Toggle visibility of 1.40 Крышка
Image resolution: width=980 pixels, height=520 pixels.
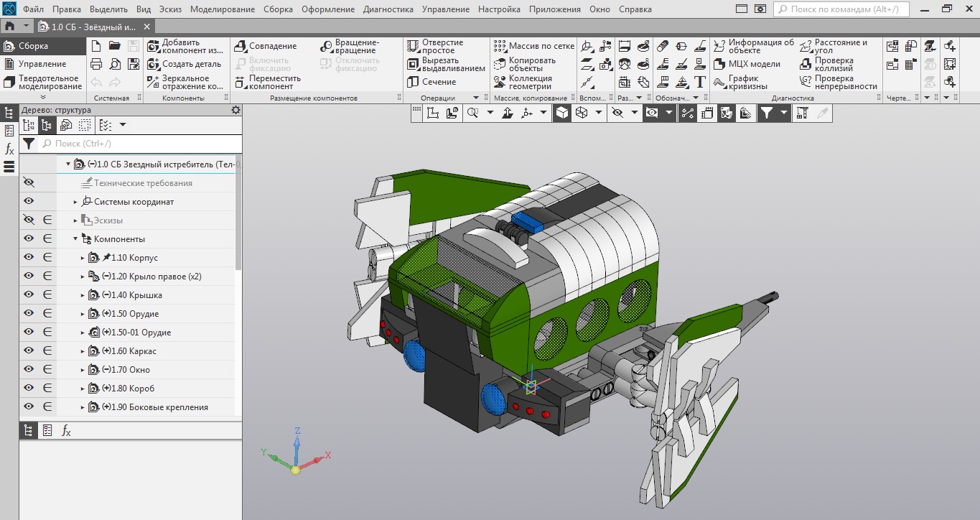(29, 294)
